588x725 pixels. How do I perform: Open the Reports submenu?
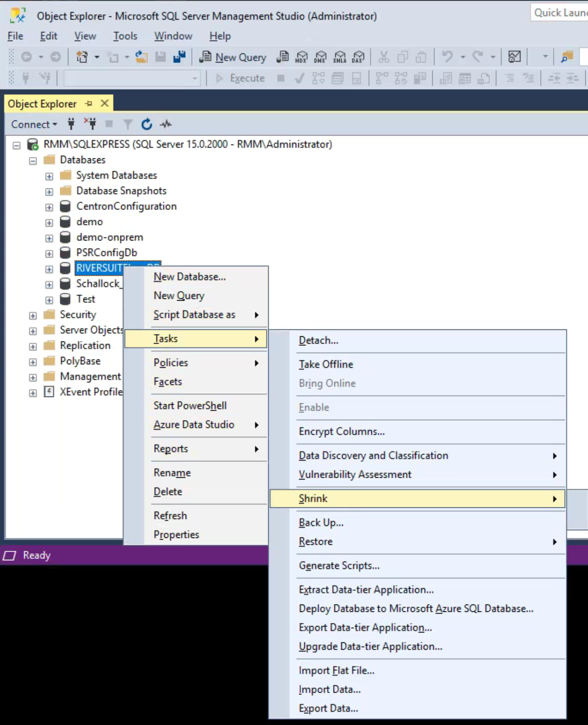click(x=196, y=449)
